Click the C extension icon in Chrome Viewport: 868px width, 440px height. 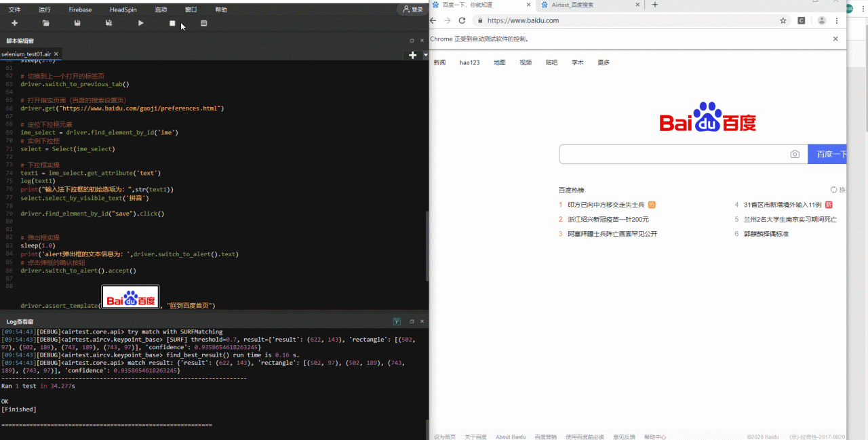801,20
